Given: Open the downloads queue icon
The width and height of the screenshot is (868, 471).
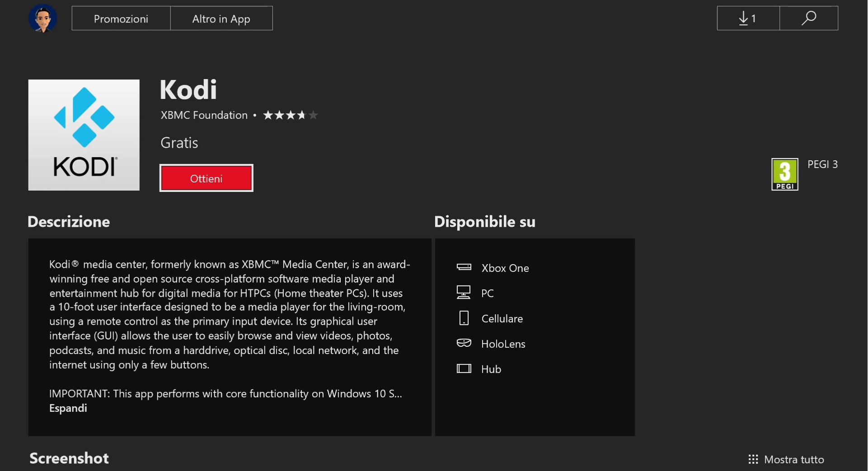Looking at the screenshot, I should coord(748,19).
